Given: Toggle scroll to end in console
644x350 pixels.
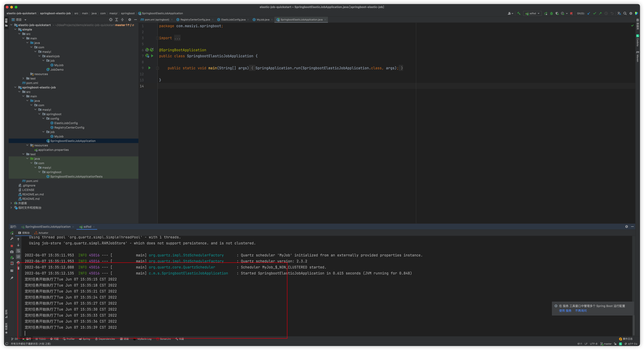Looking at the screenshot, I should [x=18, y=257].
